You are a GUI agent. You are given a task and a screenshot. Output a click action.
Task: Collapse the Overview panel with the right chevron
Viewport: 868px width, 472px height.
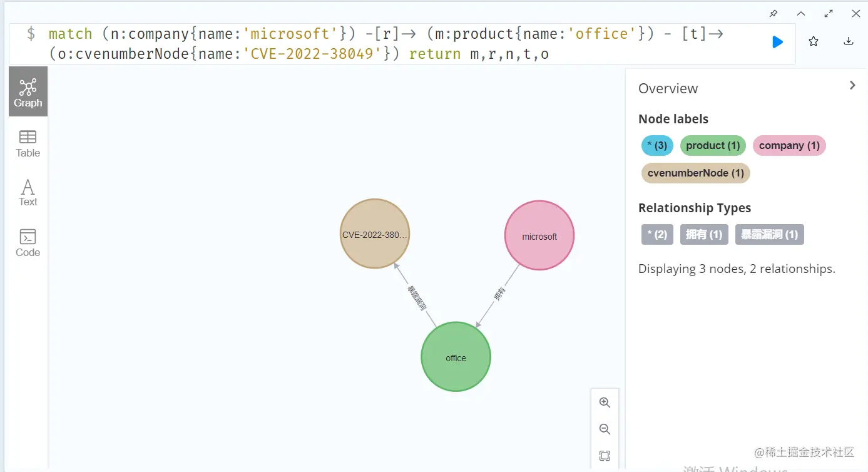(852, 85)
